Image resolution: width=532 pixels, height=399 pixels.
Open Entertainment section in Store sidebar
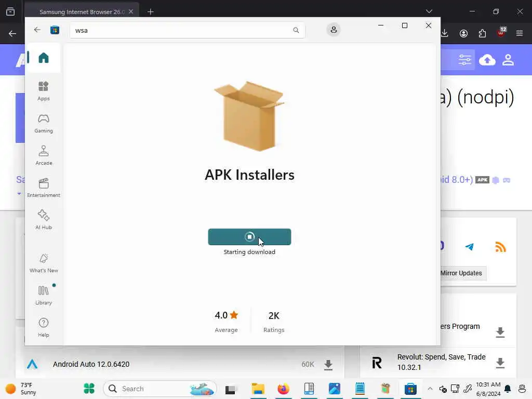pos(44,188)
